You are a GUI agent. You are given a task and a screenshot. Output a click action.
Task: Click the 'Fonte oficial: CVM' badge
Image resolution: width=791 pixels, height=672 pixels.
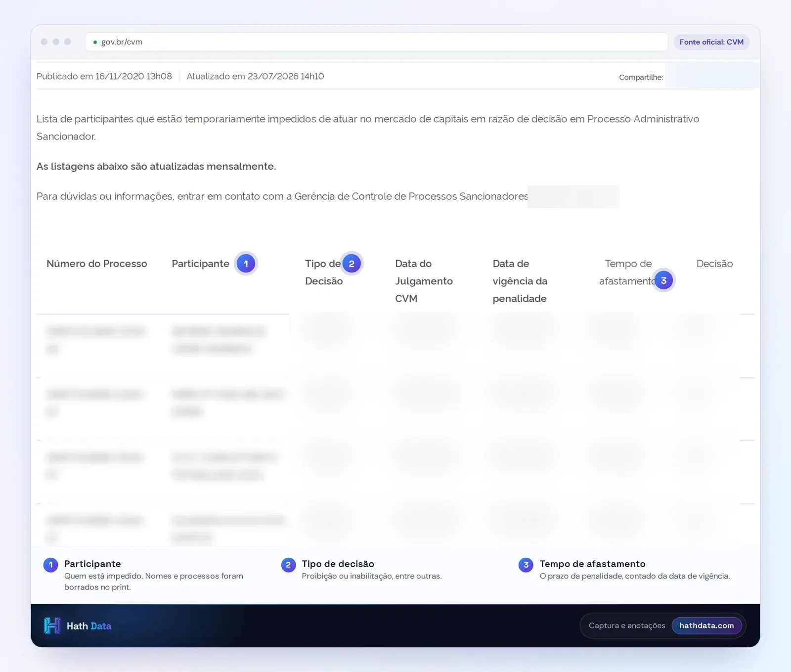(x=711, y=42)
